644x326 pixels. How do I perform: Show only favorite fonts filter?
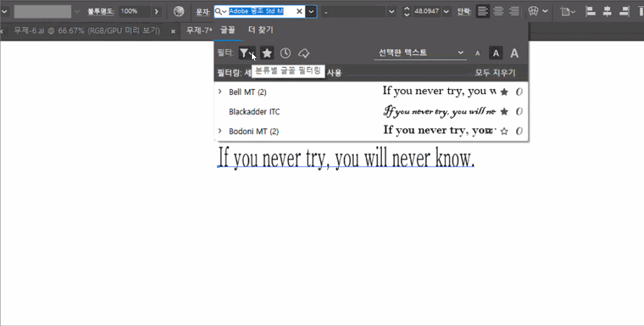coord(267,53)
